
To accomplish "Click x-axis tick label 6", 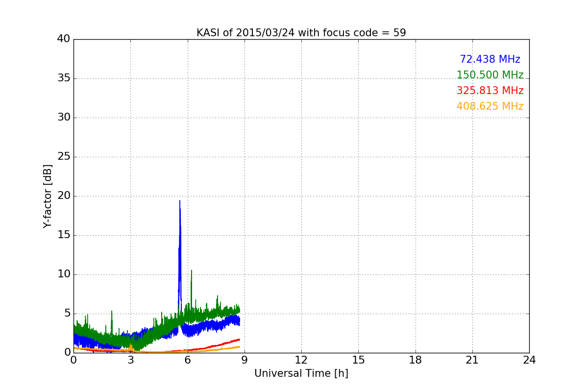I will click(x=188, y=360).
